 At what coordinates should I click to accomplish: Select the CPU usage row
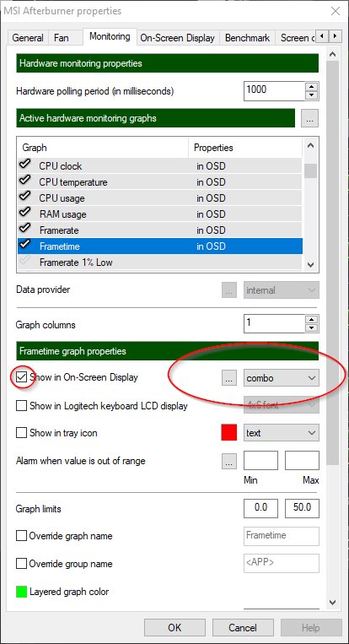click(x=160, y=198)
